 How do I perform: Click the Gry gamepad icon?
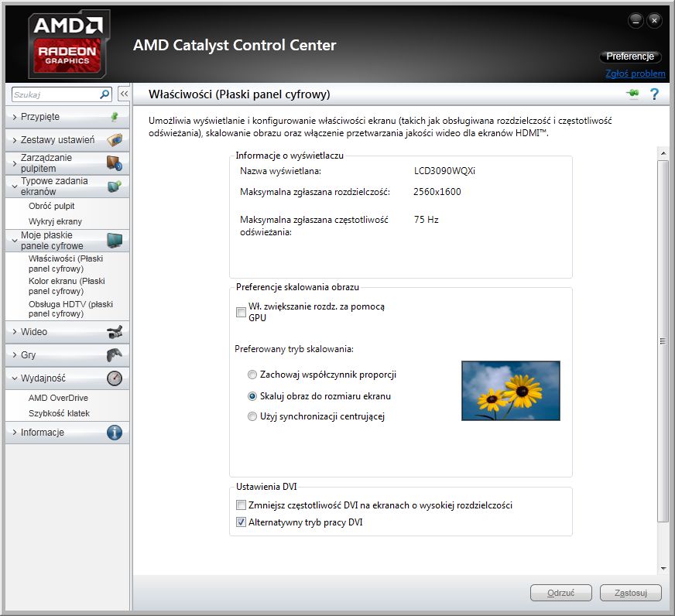click(115, 355)
